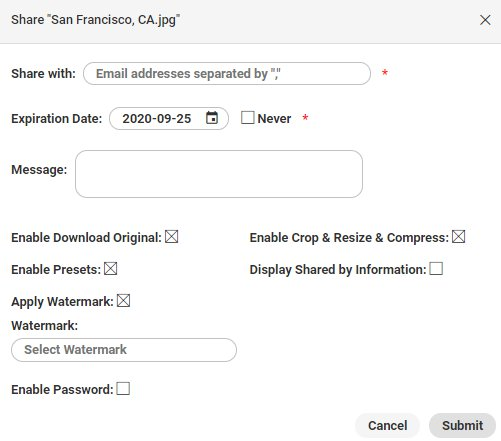Focus the Share with email addresses field
Image resolution: width=501 pixels, height=441 pixels.
(227, 73)
